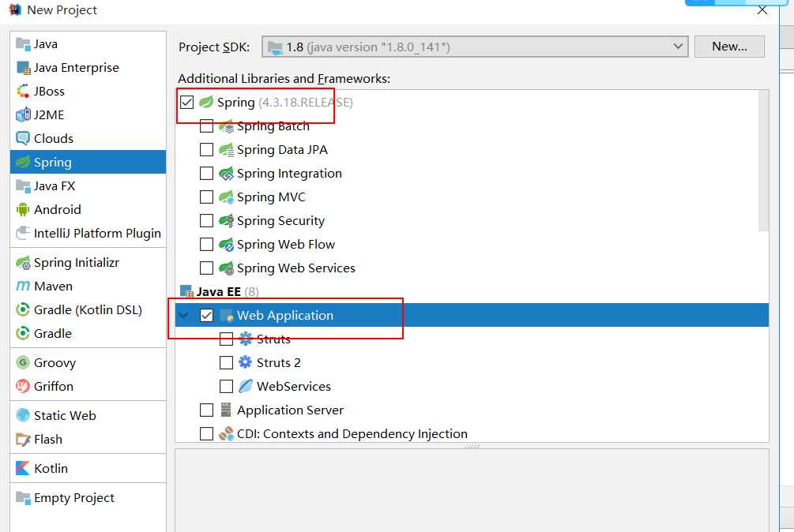
Task: Choose Java Enterprise project type
Action: click(88, 68)
